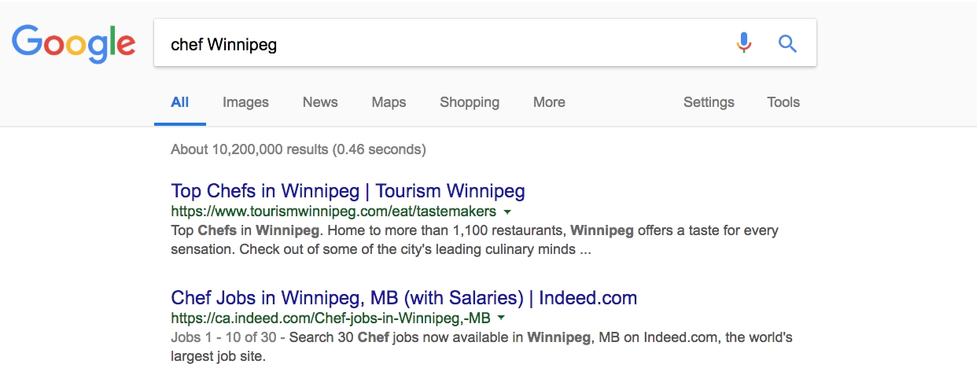Screen dimensions: 980x379
Task: Switch to the Images tab
Action: pos(245,102)
